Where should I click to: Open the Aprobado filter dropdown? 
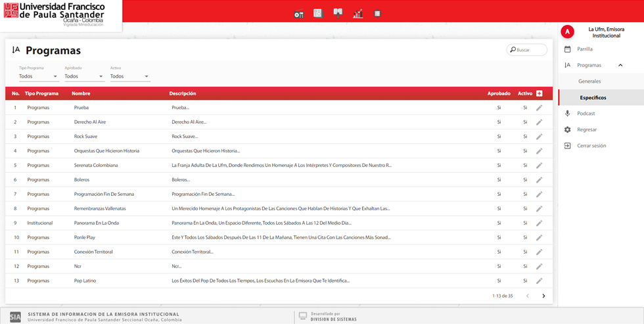[x=83, y=76]
